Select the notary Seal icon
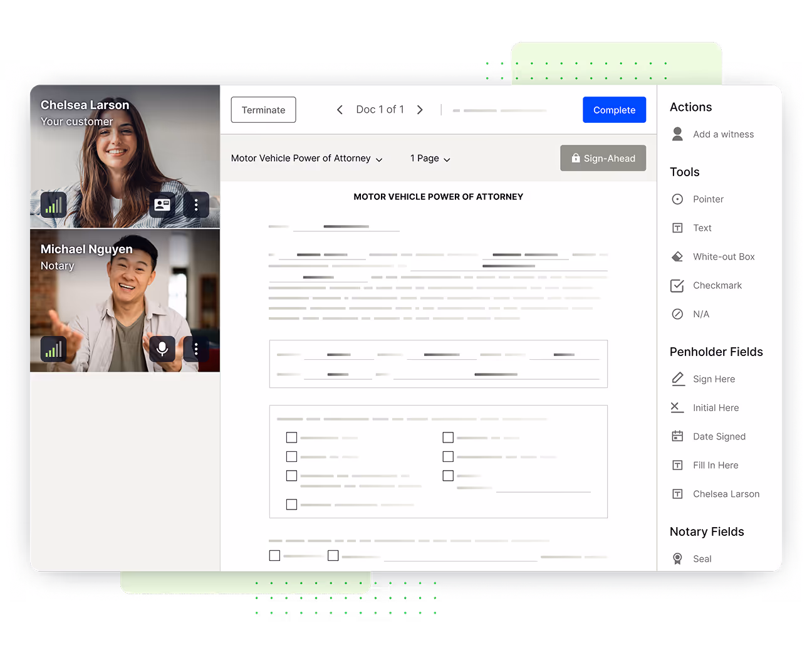The width and height of the screenshot is (812, 655). (677, 559)
